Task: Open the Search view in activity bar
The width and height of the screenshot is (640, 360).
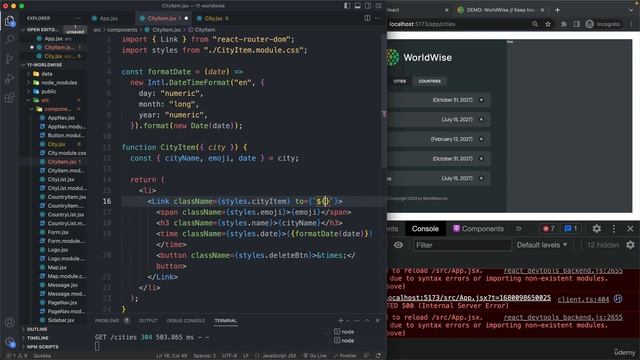Action: tap(9, 40)
